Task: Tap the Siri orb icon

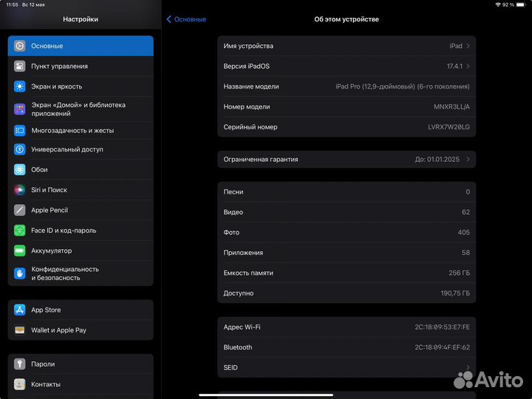Action: point(20,190)
